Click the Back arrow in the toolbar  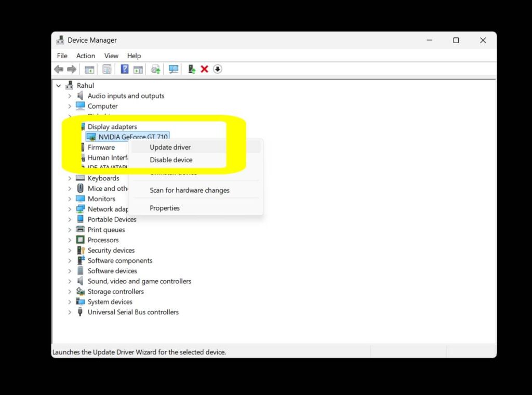tap(59, 69)
